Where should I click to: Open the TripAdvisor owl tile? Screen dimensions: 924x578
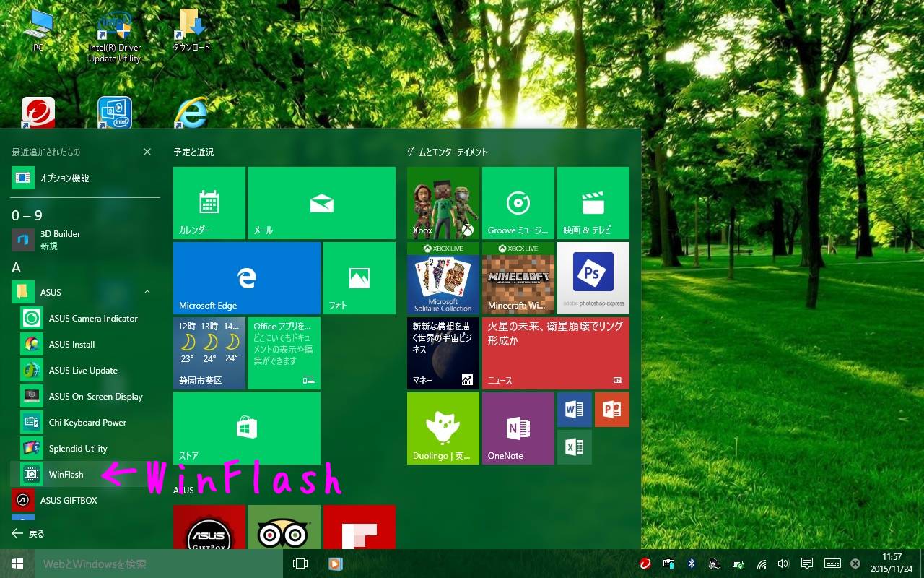(x=284, y=527)
